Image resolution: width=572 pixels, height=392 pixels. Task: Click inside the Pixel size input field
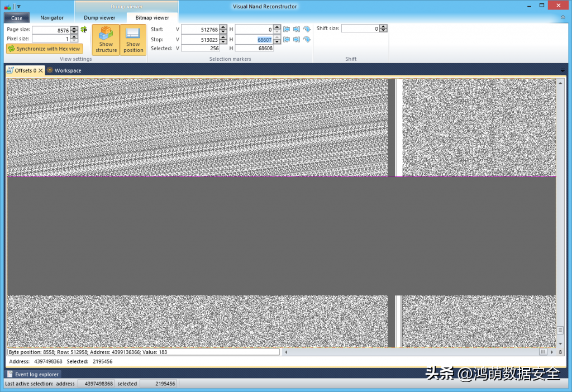pos(53,39)
